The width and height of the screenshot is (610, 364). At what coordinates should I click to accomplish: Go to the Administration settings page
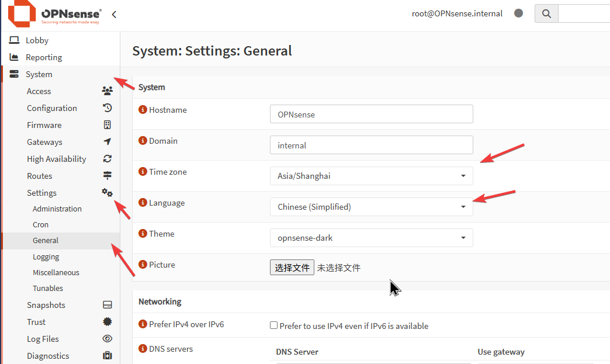coord(57,209)
